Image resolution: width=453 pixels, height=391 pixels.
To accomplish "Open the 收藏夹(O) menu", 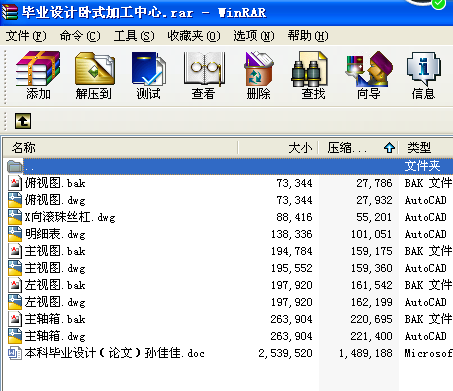I will click(194, 36).
